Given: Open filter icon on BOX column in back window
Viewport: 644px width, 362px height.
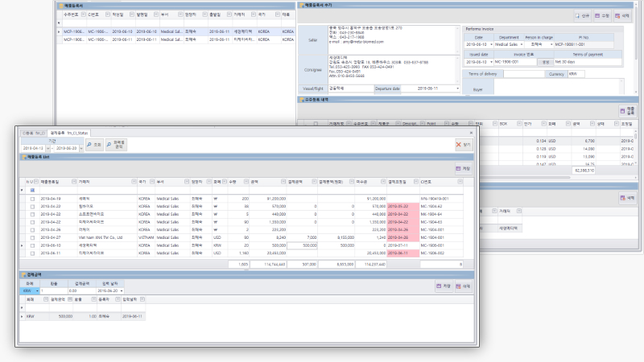Looking at the screenshot, I should (519, 124).
